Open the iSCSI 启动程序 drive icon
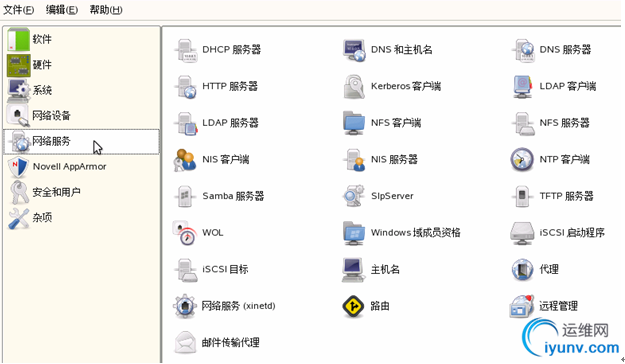Screen dimensions: 625x364 [522, 234]
